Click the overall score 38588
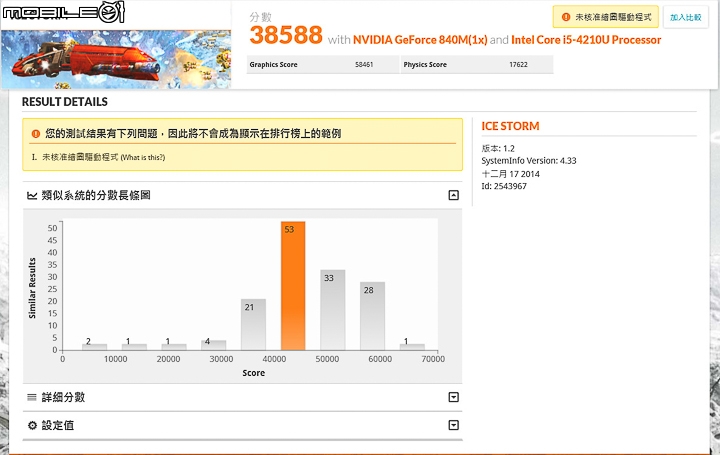 (286, 35)
